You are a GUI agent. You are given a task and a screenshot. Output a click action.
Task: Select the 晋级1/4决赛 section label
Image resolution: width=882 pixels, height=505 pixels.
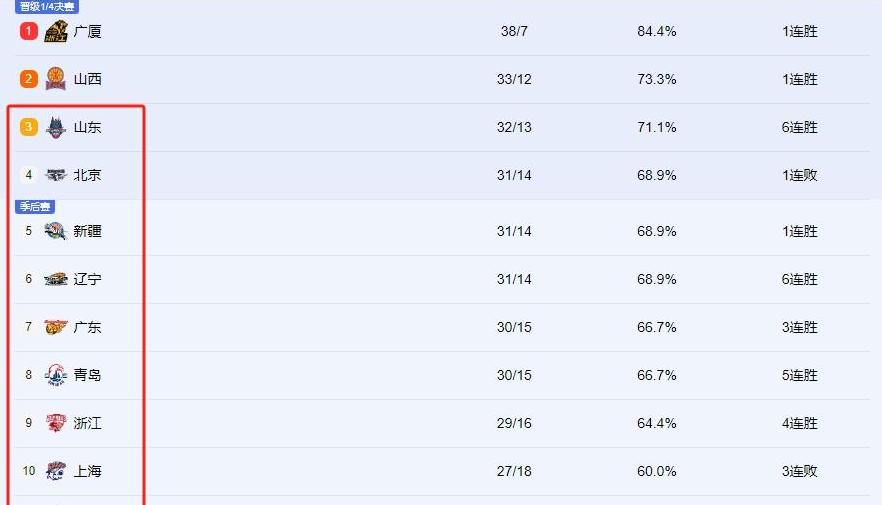[47, 6]
